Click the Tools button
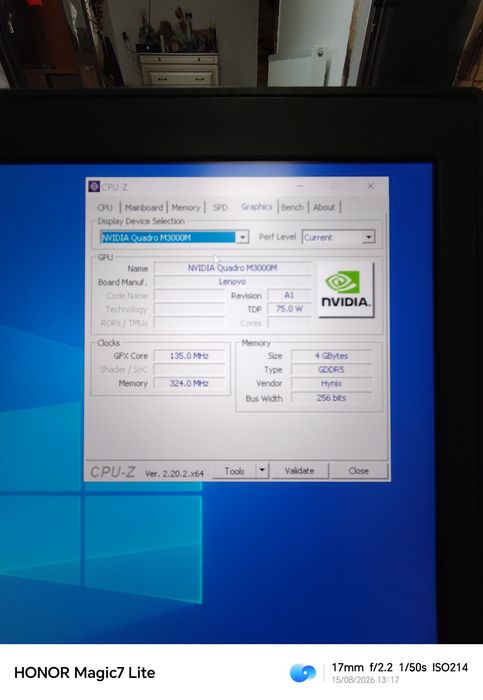 click(234, 471)
